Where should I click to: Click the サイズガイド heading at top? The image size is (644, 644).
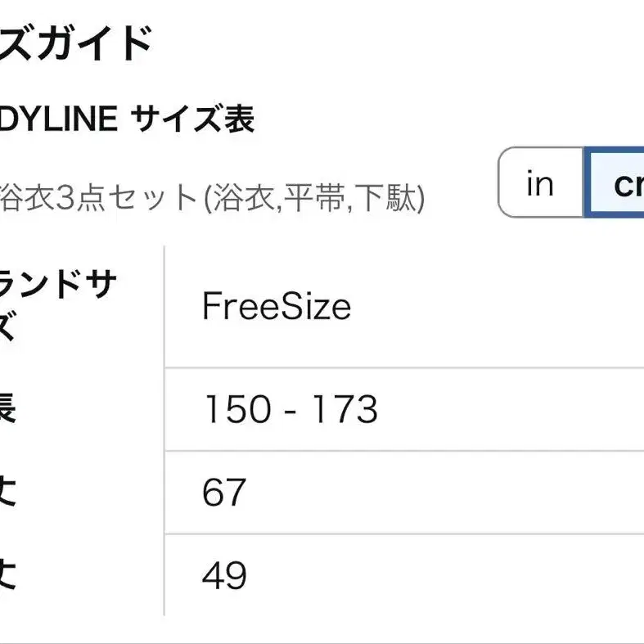[75, 43]
